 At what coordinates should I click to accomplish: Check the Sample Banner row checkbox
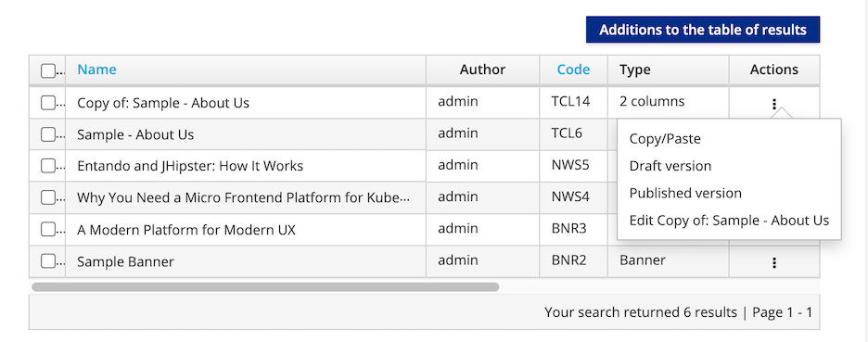tap(47, 261)
